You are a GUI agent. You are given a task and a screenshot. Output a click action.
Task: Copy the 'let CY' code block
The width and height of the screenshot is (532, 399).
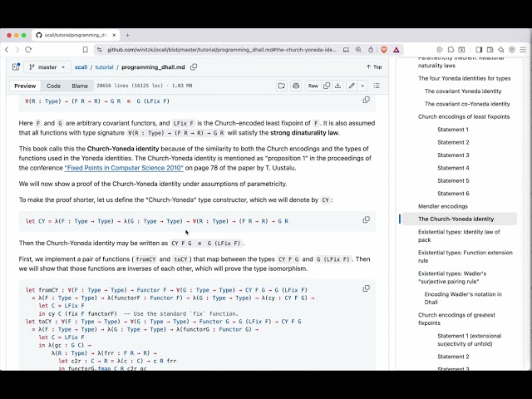[x=366, y=219]
